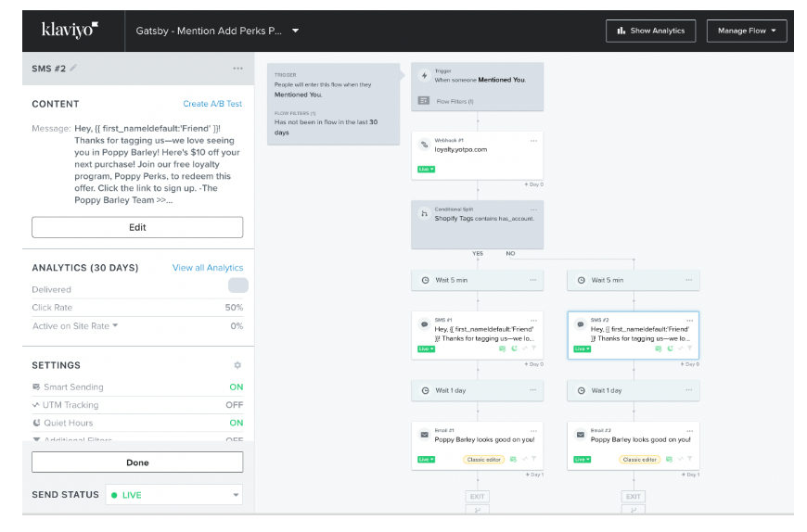Click SMS #2 quiet hours moon icon in flow
This screenshot has width=807, height=532.
(x=670, y=349)
